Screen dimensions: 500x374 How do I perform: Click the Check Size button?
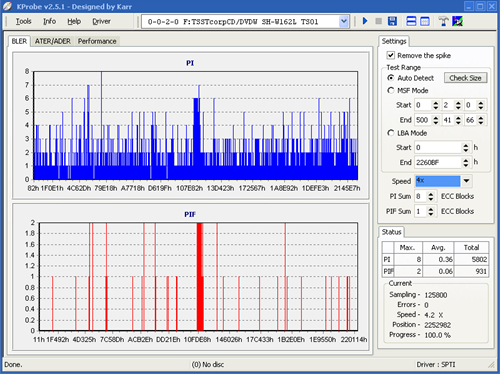click(465, 78)
